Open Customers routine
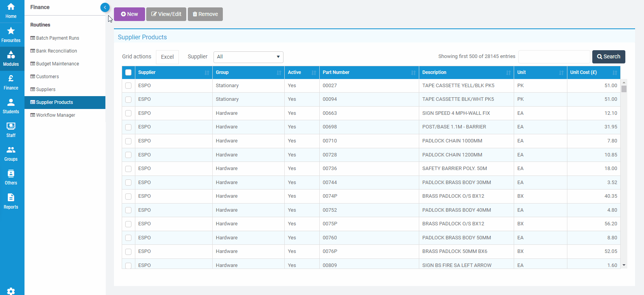This screenshot has width=644, height=295. [65, 77]
